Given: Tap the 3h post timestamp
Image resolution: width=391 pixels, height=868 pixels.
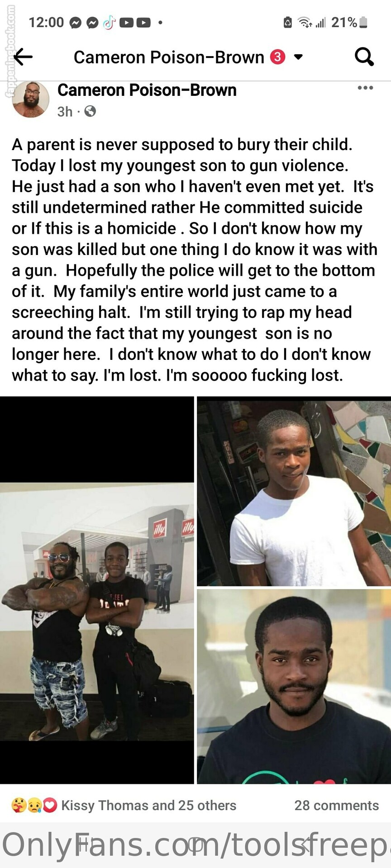Looking at the screenshot, I should pyautogui.click(x=65, y=111).
